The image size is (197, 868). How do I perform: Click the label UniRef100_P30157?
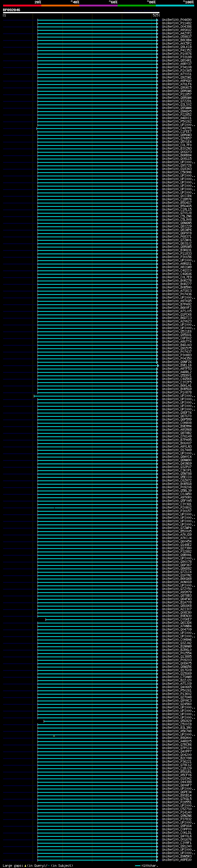pyautogui.click(x=177, y=511)
